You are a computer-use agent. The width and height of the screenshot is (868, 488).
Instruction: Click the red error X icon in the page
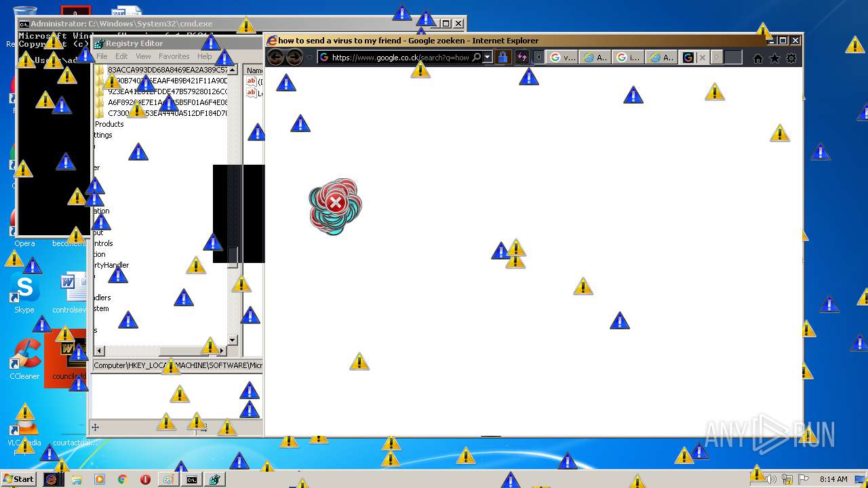(335, 203)
